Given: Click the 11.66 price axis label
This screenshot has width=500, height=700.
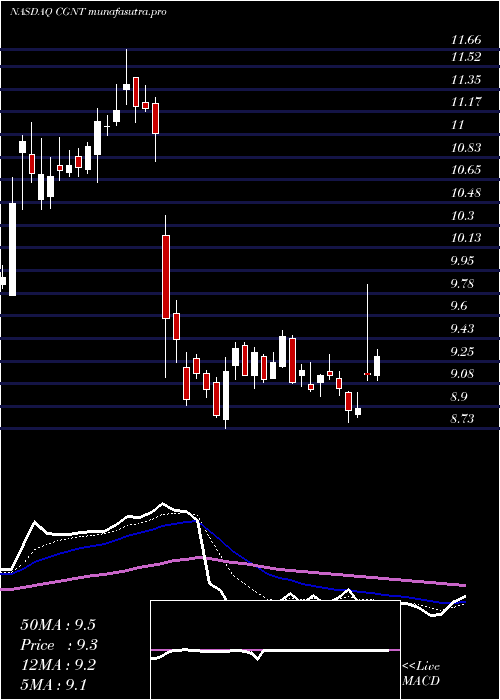Looking at the screenshot, I should (x=466, y=40).
